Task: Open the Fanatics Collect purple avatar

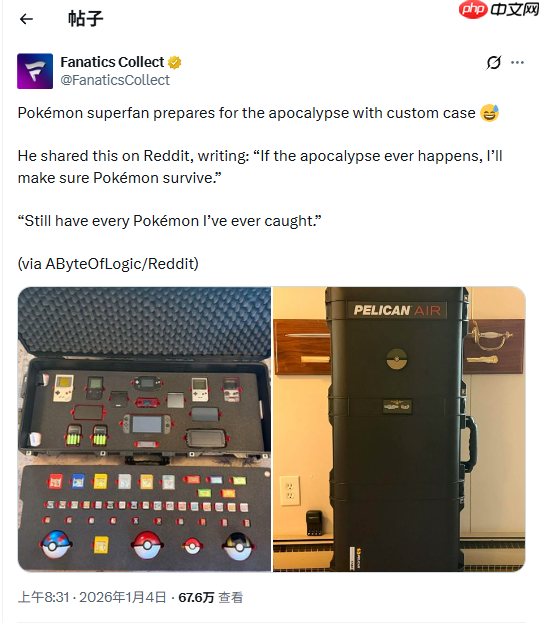Action: [35, 71]
